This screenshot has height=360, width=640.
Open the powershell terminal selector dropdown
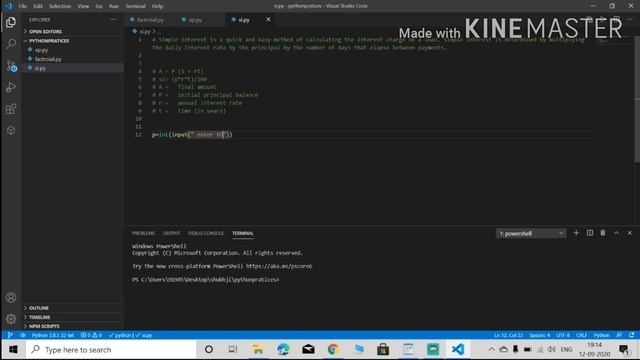pyautogui.click(x=531, y=233)
